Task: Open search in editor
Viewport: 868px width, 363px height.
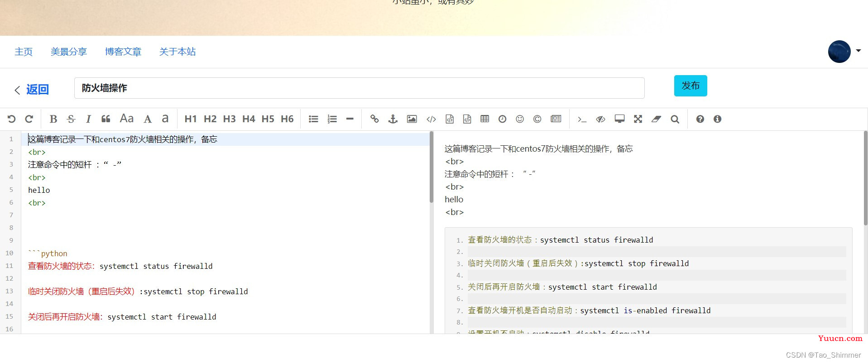Action: pos(675,119)
